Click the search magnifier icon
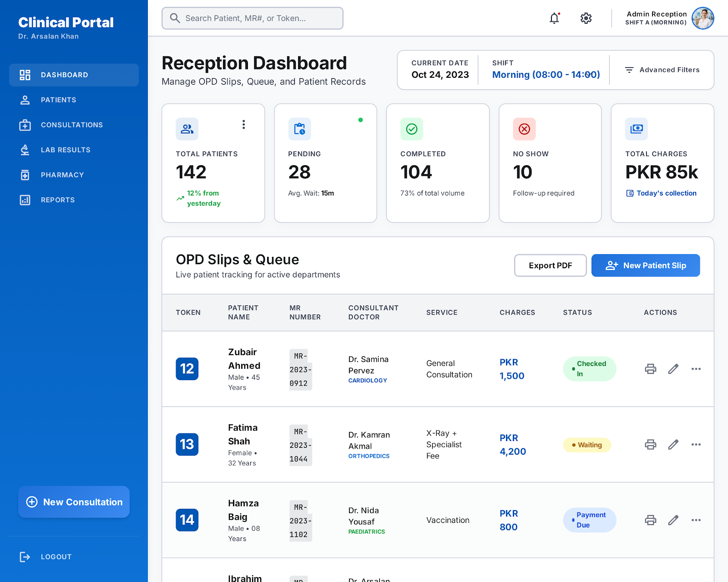 pos(175,18)
